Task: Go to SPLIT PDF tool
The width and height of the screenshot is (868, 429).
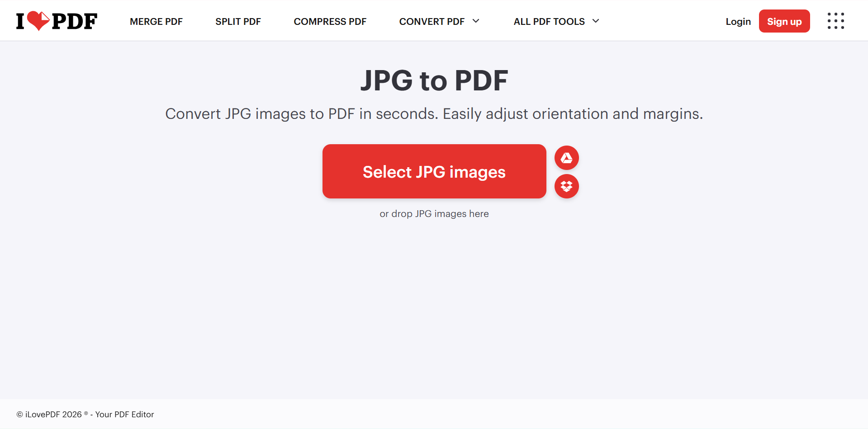Action: coord(238,22)
